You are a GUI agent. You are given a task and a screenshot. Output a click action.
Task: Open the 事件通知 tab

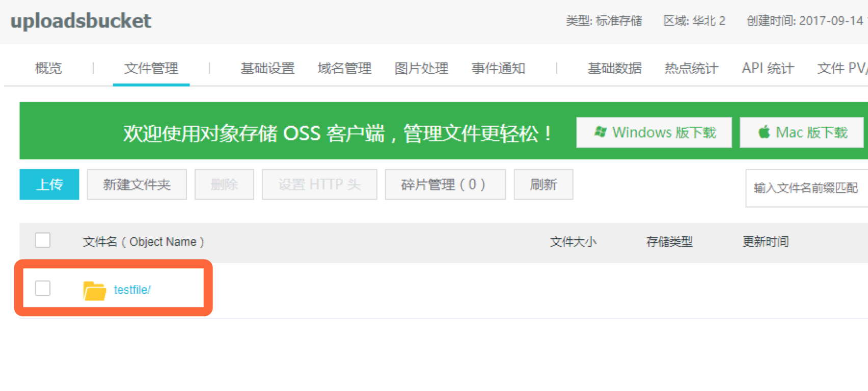[x=498, y=68]
